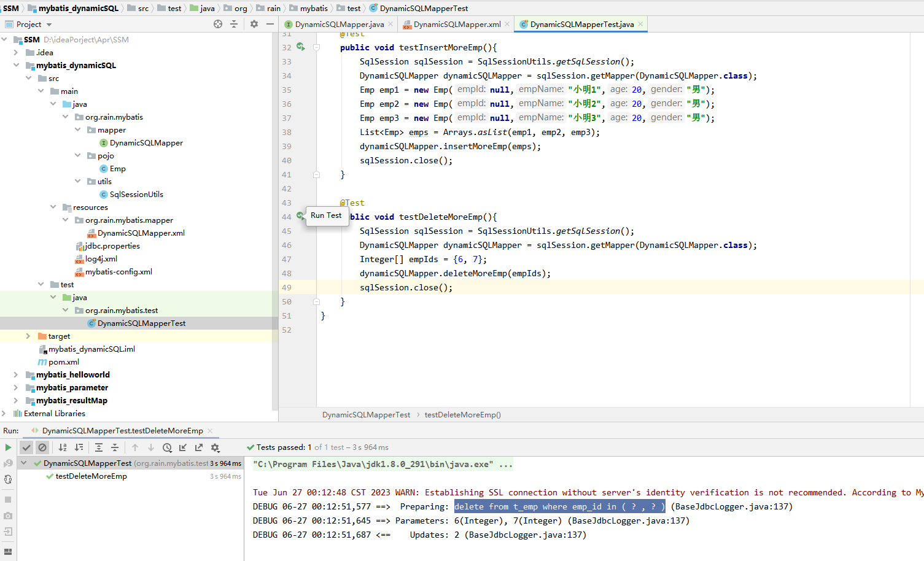924x561 pixels.
Task: Toggle Show Passed tests checkmark button
Action: [26, 447]
